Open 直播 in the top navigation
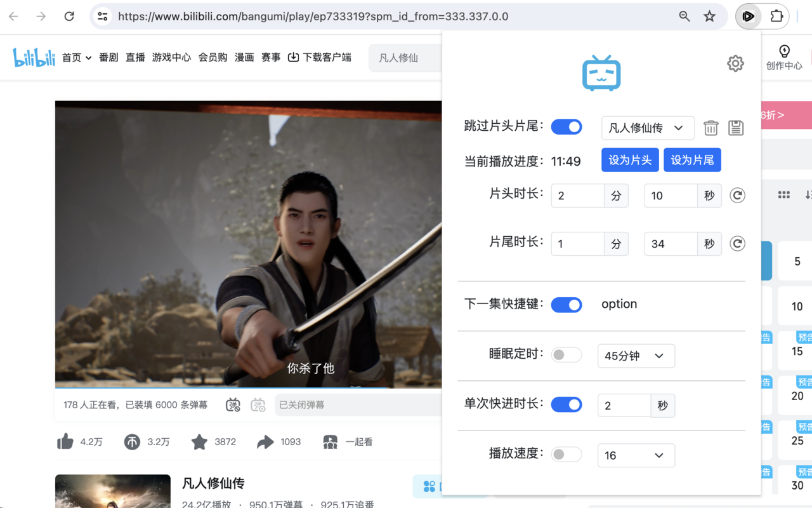 (x=135, y=57)
